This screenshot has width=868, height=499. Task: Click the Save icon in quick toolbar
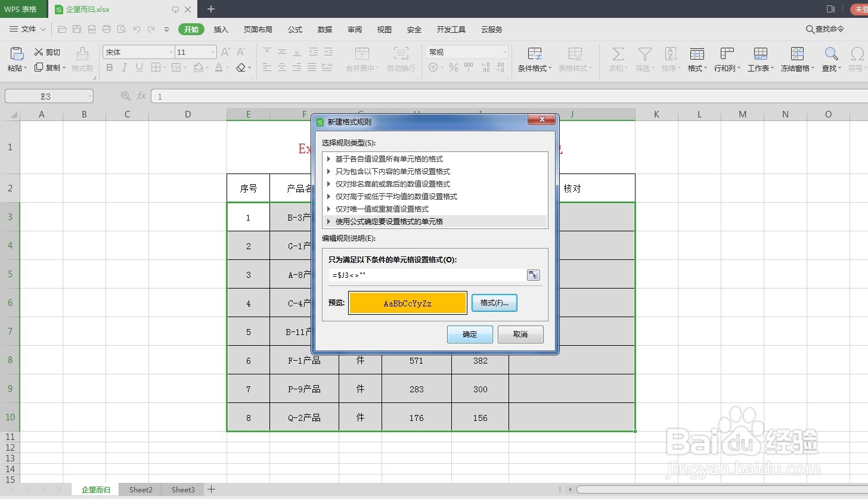(77, 29)
